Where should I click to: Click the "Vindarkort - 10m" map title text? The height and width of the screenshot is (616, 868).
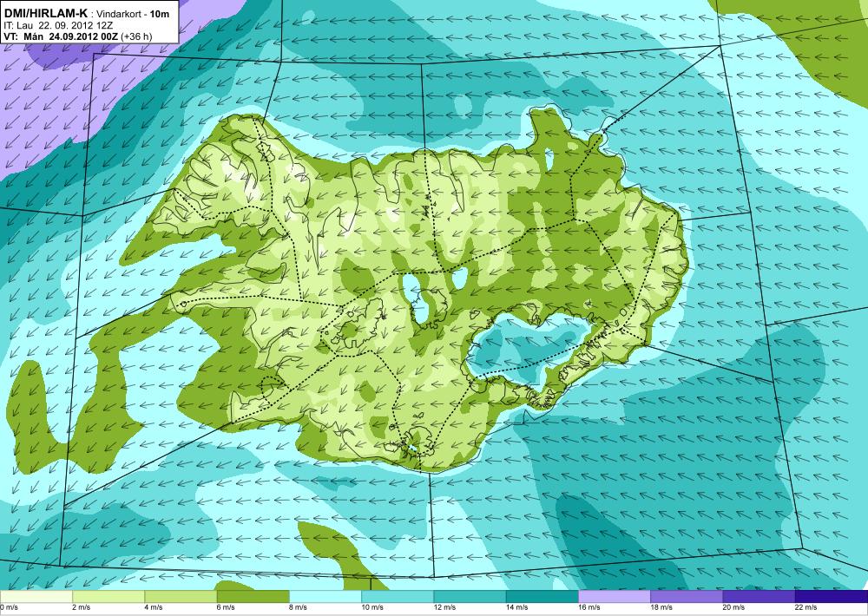tap(133, 14)
